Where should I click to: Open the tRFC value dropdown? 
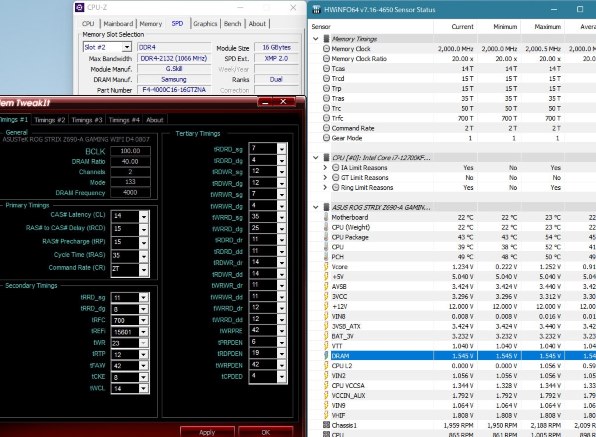click(143, 320)
